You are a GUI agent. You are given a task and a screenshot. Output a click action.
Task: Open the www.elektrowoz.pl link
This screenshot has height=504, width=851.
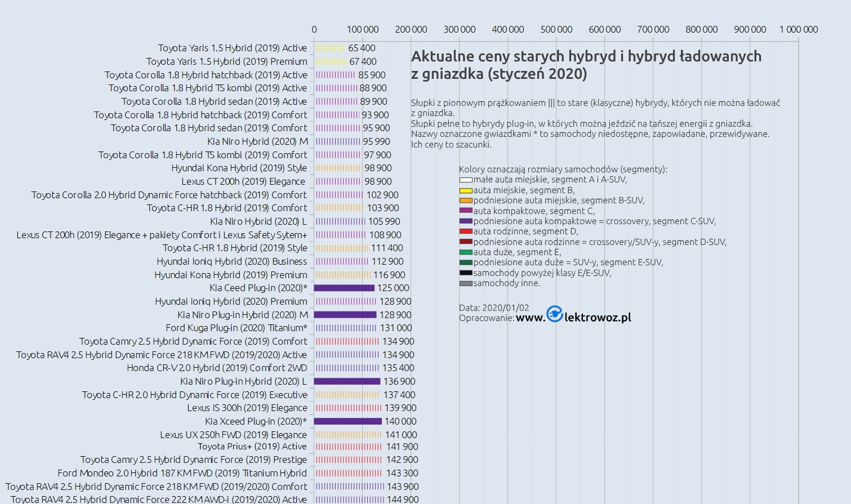point(573,317)
